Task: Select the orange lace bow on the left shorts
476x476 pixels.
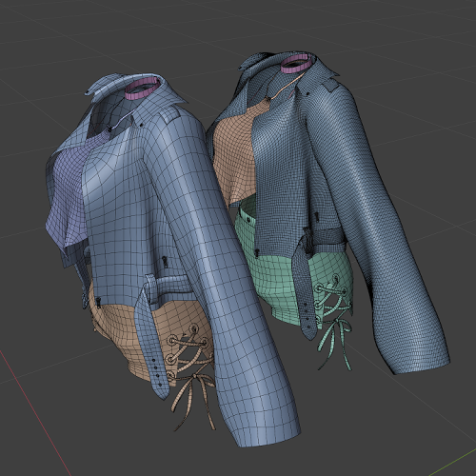Action: [x=194, y=402]
